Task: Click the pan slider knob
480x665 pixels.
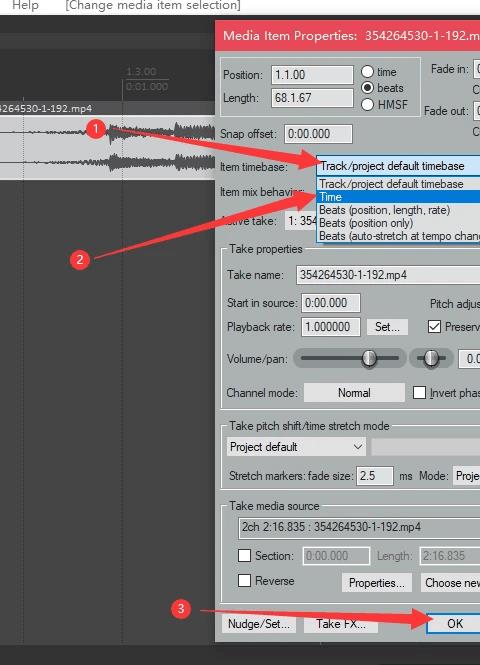Action: pos(431,358)
